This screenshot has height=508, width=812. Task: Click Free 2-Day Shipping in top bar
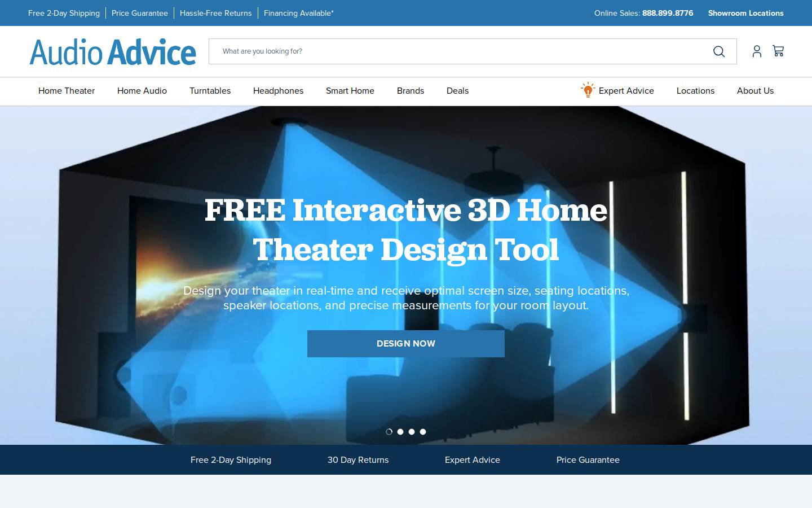point(64,13)
